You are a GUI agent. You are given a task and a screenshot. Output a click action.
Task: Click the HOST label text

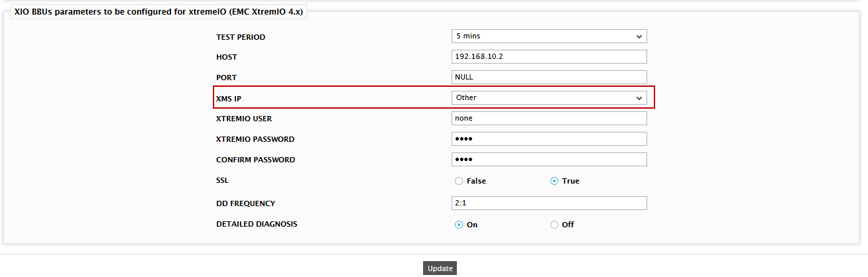(x=226, y=57)
